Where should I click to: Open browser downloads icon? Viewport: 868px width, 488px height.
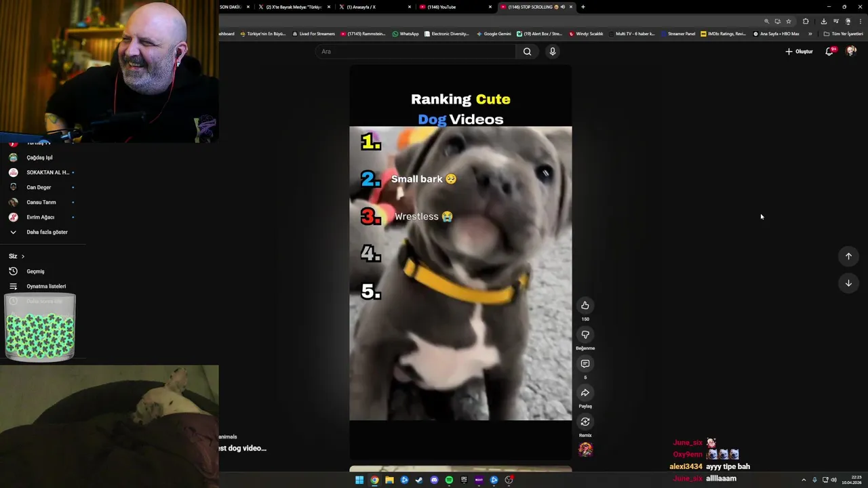(823, 21)
